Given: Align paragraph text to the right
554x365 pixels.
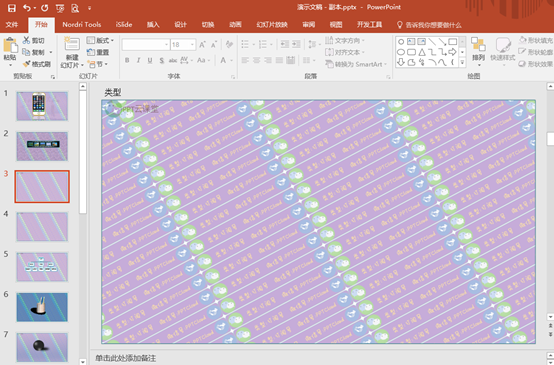Looking at the screenshot, I should [x=268, y=60].
